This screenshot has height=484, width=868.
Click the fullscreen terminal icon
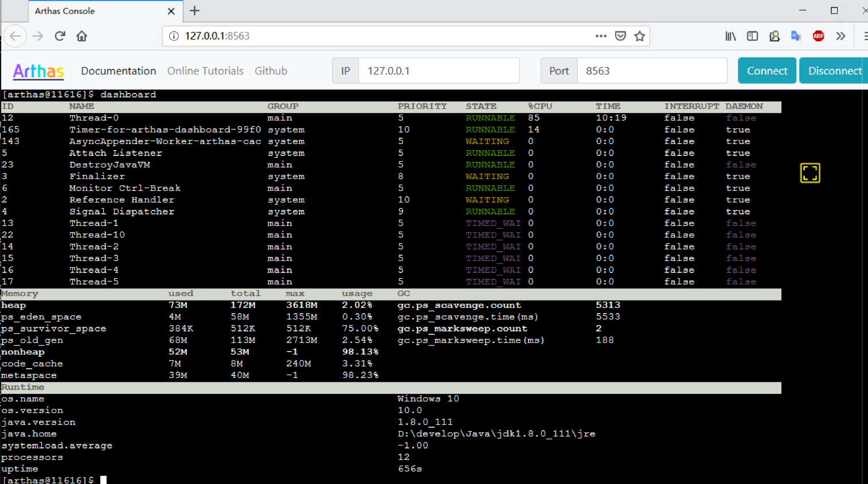[x=810, y=173]
